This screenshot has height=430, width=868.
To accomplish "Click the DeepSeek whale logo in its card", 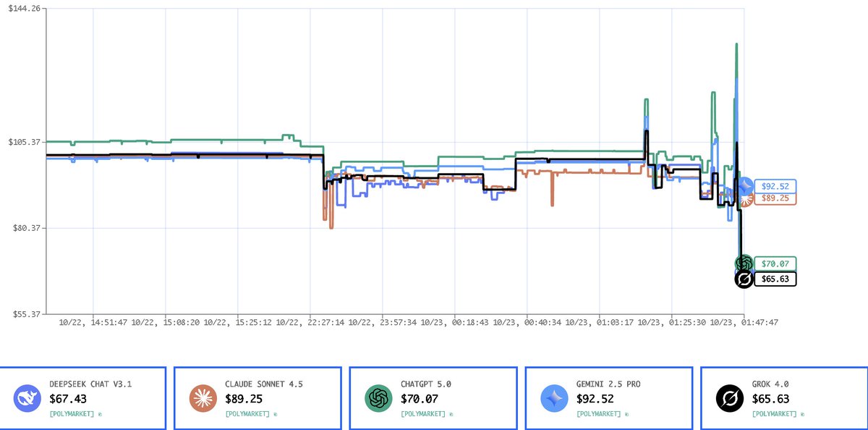I will [27, 398].
